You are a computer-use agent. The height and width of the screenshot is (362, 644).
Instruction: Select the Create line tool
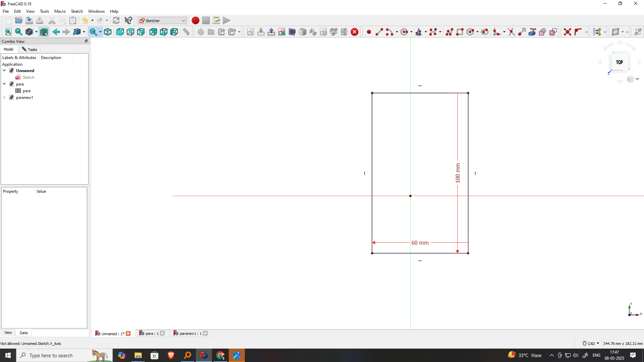click(x=379, y=32)
